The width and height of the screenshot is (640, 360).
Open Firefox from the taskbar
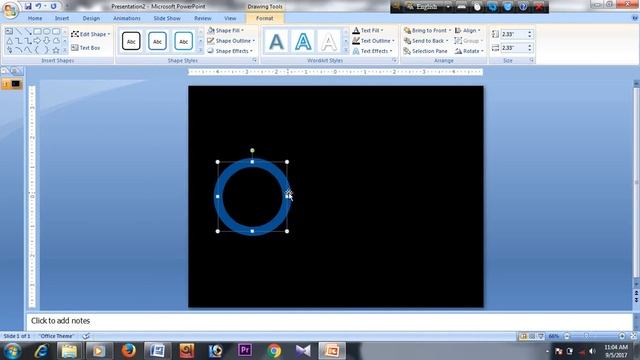click(129, 351)
